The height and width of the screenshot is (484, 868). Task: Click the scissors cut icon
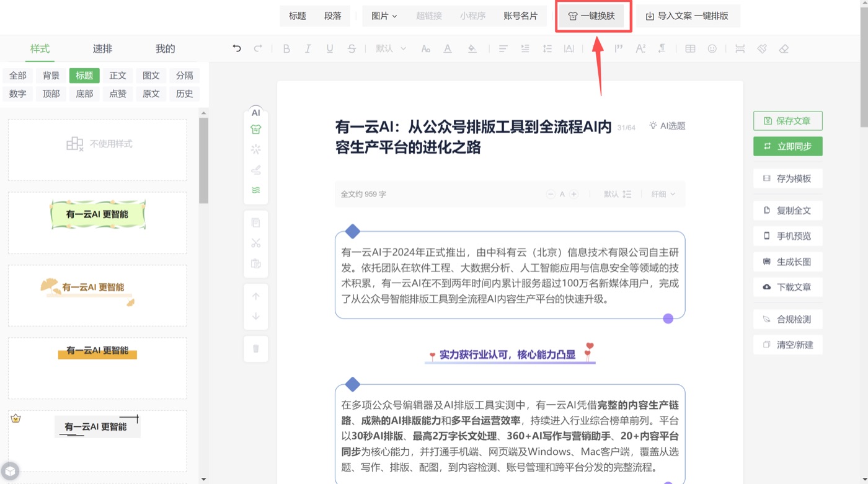coord(256,243)
